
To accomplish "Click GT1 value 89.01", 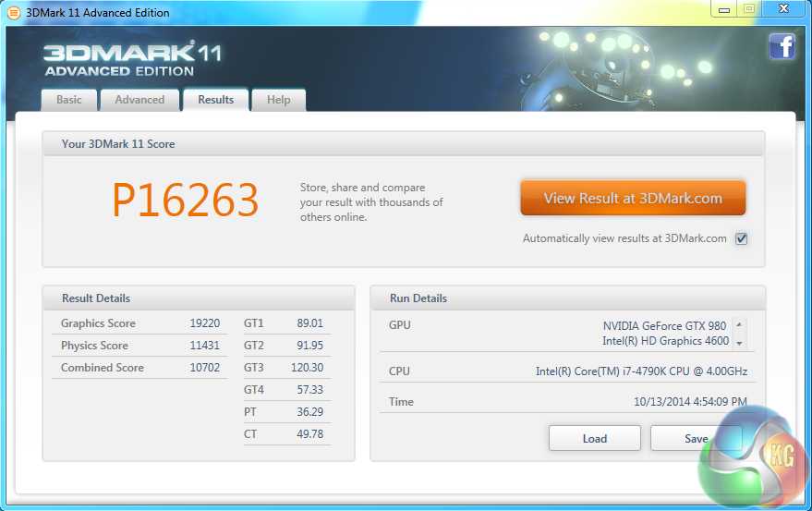I will (x=309, y=323).
